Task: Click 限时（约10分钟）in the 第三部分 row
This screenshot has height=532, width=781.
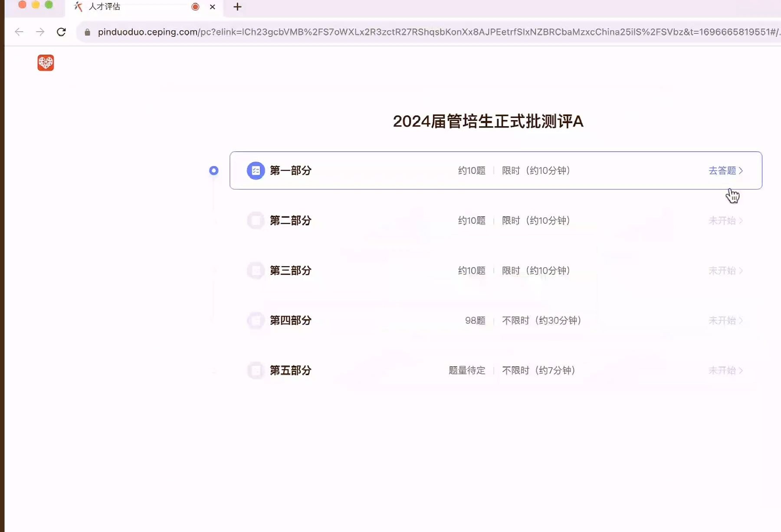Action: [536, 271]
